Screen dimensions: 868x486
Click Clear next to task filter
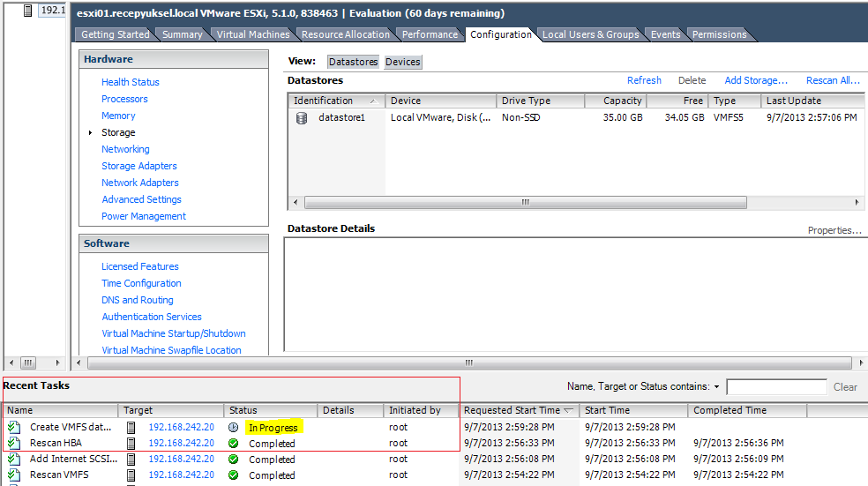pos(845,387)
